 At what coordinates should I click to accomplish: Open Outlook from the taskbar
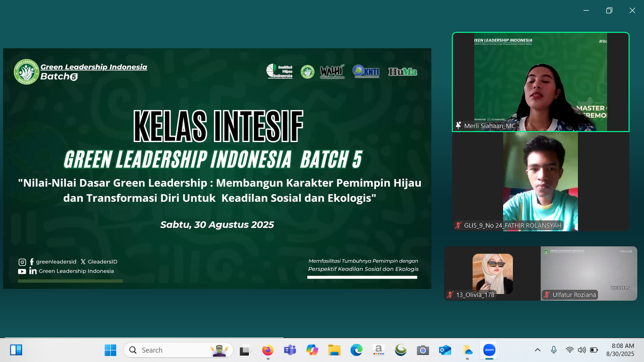pyautogui.click(x=444, y=350)
